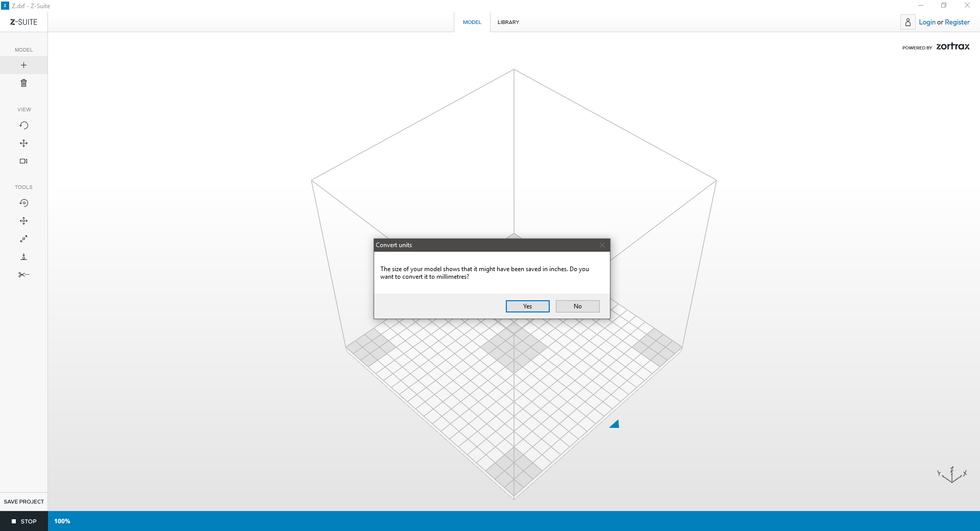Click the add model plus icon
This screenshot has width=980, height=531.
23,65
